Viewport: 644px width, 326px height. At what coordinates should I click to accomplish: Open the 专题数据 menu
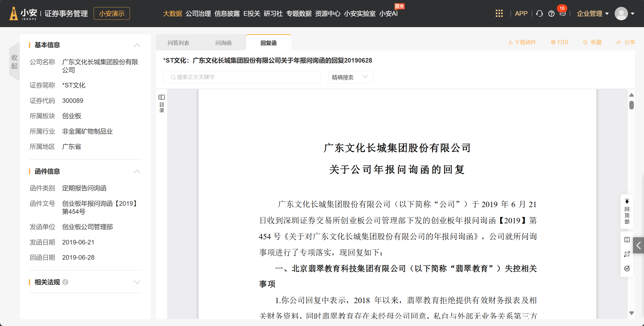(x=299, y=14)
